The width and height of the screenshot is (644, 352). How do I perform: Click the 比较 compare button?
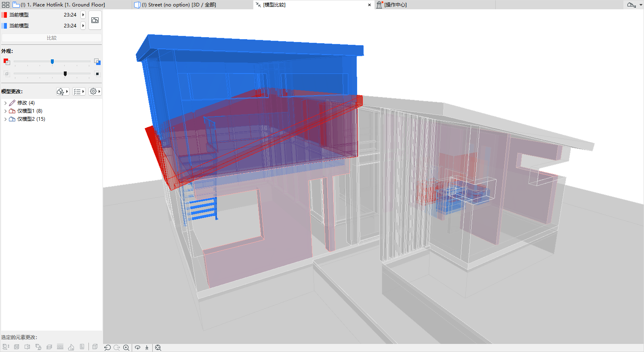[52, 38]
